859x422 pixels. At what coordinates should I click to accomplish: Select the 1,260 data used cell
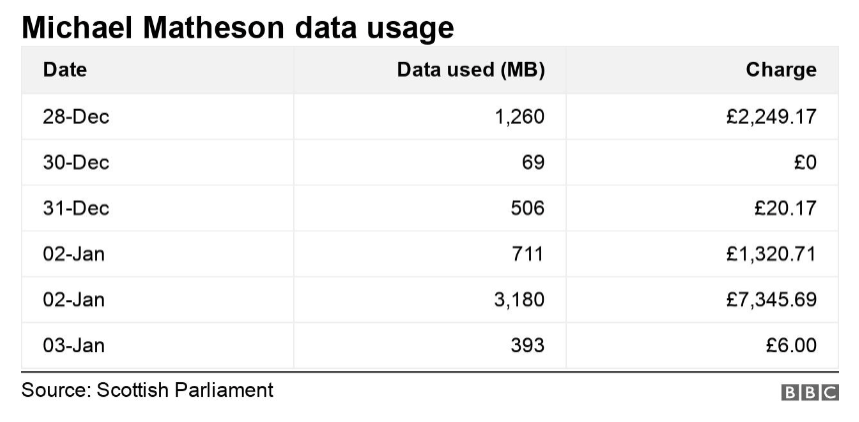(519, 117)
